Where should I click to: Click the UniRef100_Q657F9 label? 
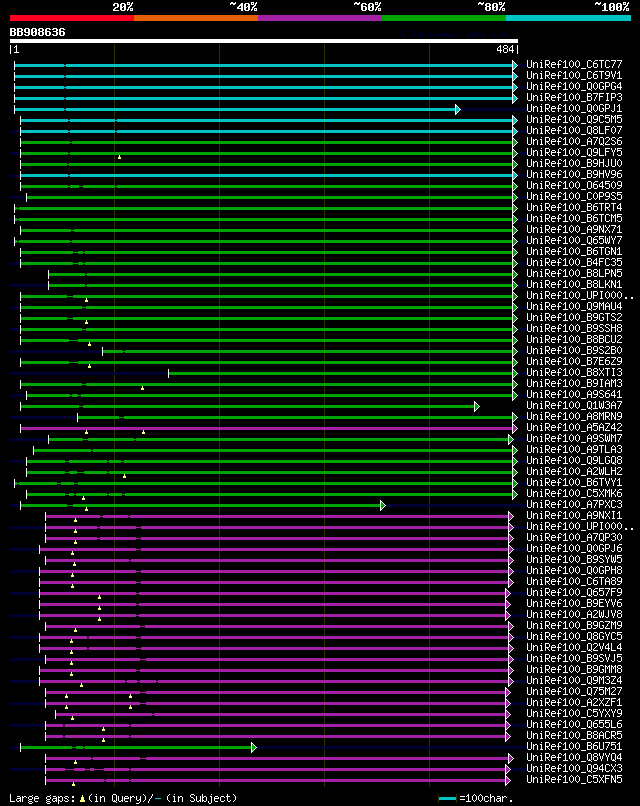coord(574,592)
